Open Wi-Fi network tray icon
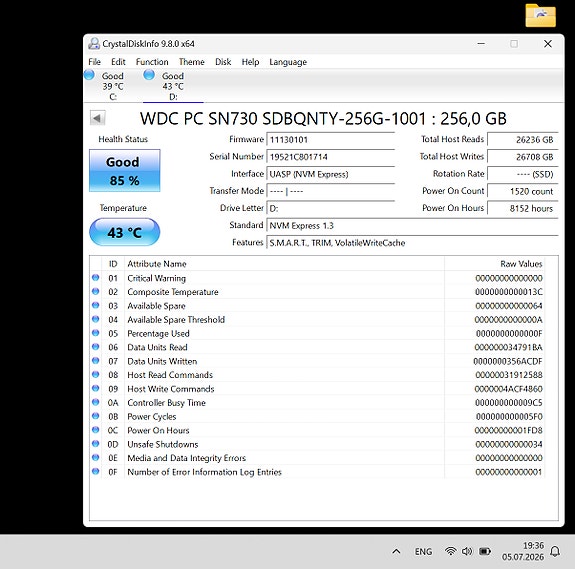 point(451,551)
